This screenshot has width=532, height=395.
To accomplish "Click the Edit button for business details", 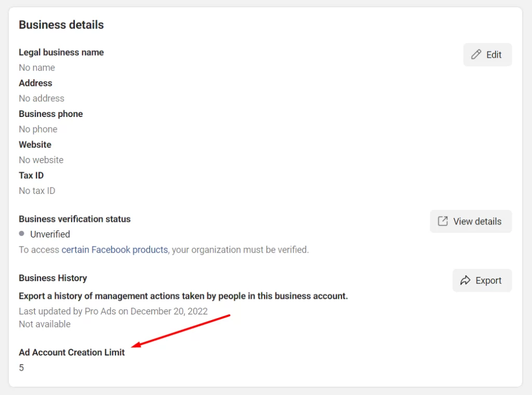I will tap(487, 54).
